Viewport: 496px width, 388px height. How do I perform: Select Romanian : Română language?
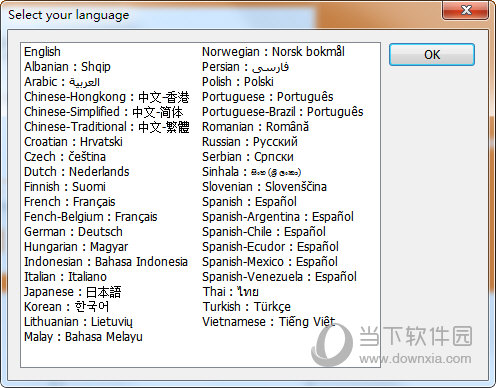click(255, 127)
